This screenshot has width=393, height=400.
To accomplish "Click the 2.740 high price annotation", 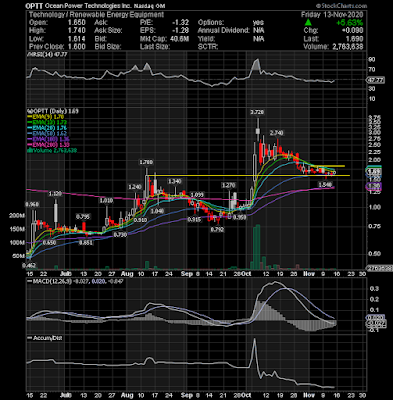I will [x=276, y=133].
